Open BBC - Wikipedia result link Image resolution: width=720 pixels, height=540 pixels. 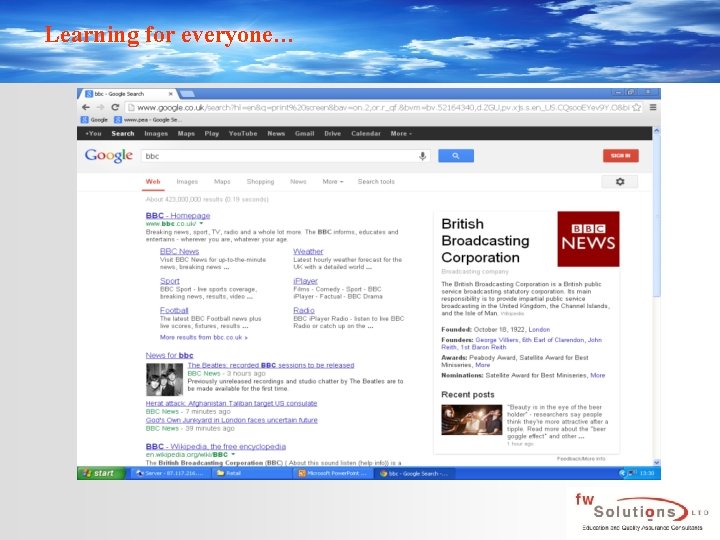(216, 446)
